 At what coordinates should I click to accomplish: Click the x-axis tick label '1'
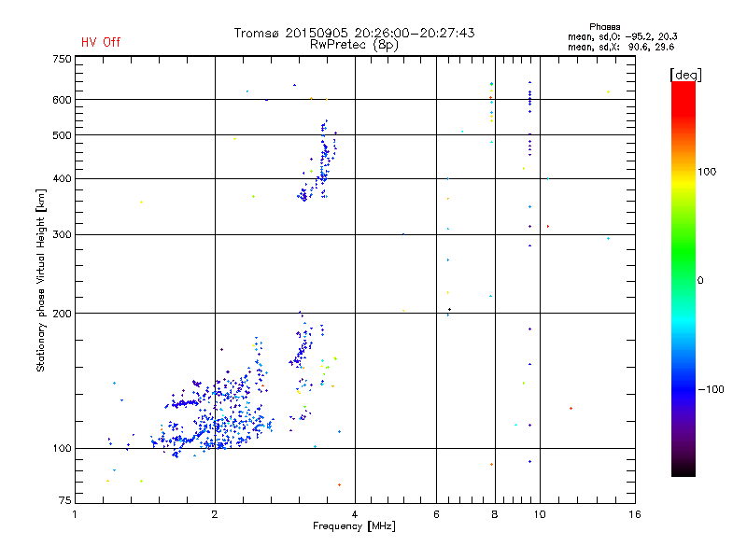point(75,514)
